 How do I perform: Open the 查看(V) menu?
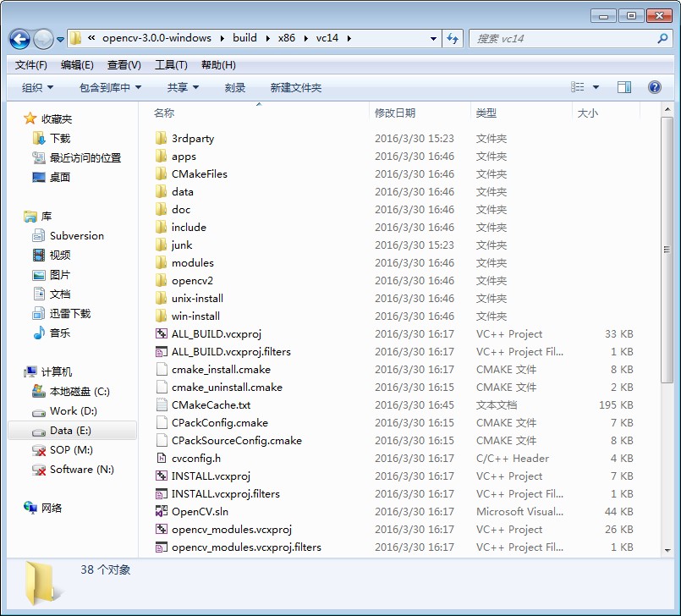124,65
